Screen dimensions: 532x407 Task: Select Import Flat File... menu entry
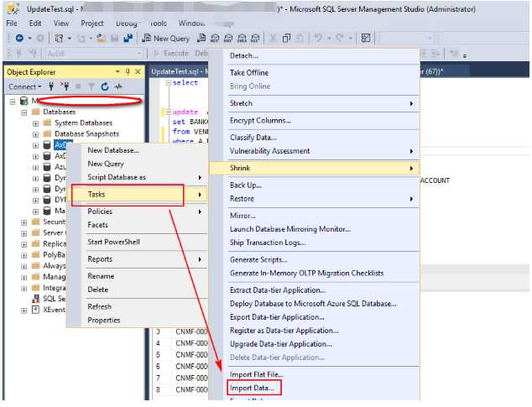(x=257, y=374)
